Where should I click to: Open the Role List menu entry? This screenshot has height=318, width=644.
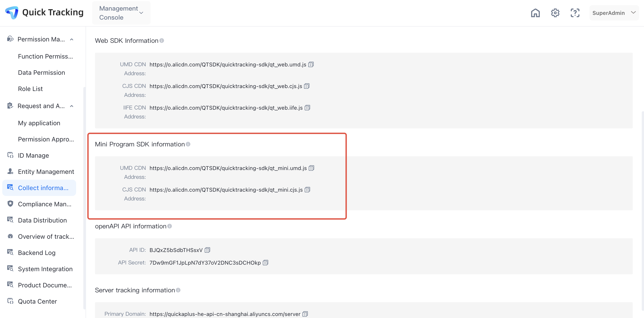point(30,89)
